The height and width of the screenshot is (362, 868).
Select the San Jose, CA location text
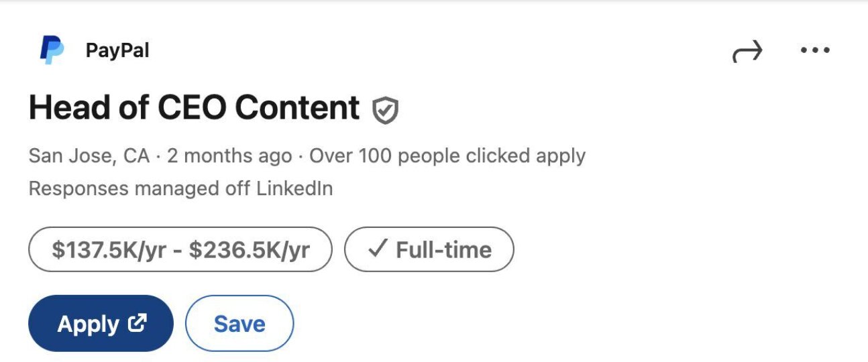tap(89, 156)
